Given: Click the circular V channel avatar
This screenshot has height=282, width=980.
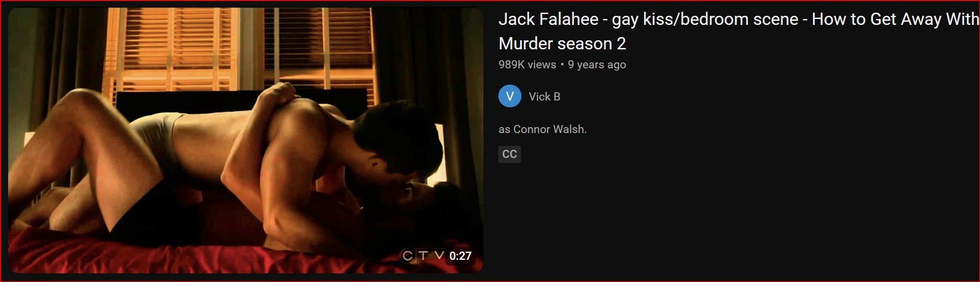Looking at the screenshot, I should [510, 96].
